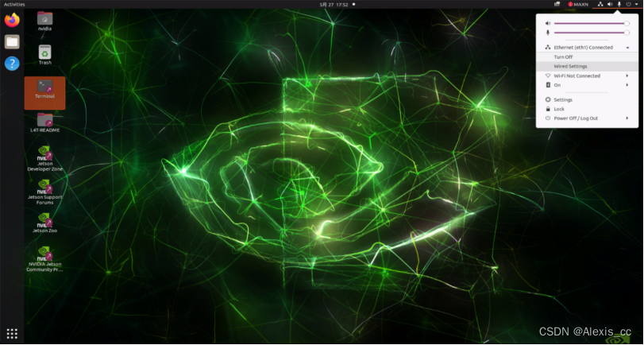Select the Jetson Support Forums shortcut
644x345 pixels.
[44, 192]
